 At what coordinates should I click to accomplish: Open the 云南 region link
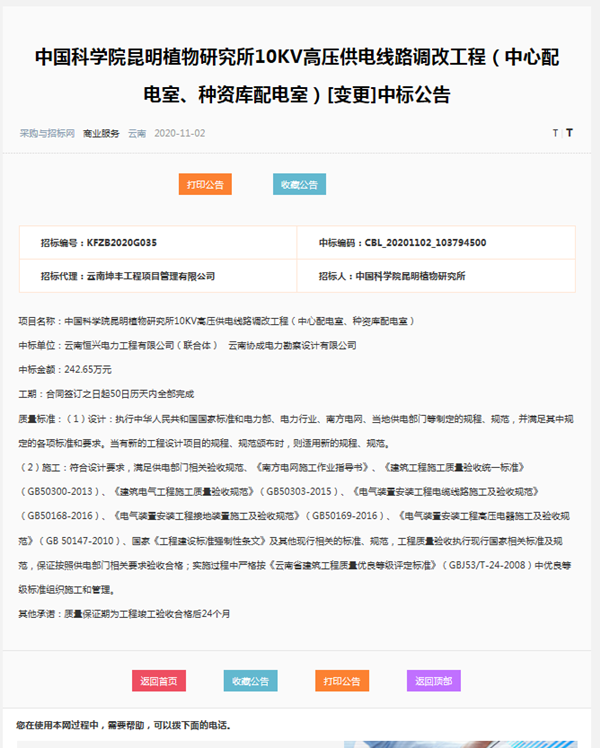tap(137, 133)
